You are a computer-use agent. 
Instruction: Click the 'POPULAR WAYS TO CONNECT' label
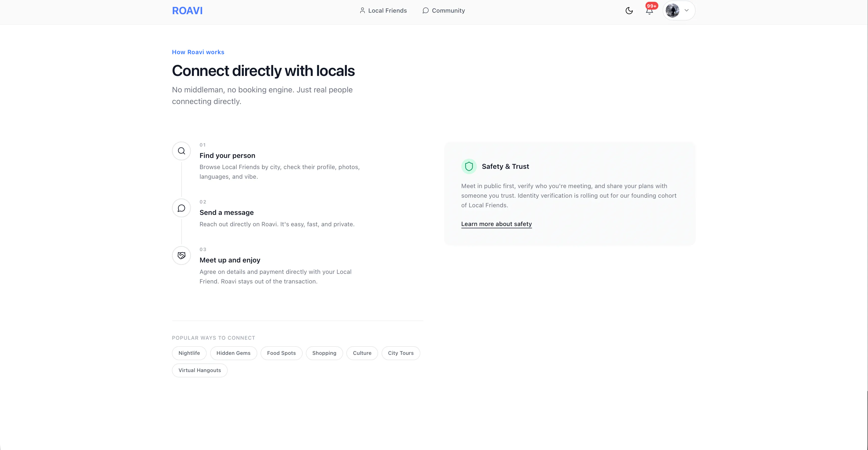coord(214,338)
